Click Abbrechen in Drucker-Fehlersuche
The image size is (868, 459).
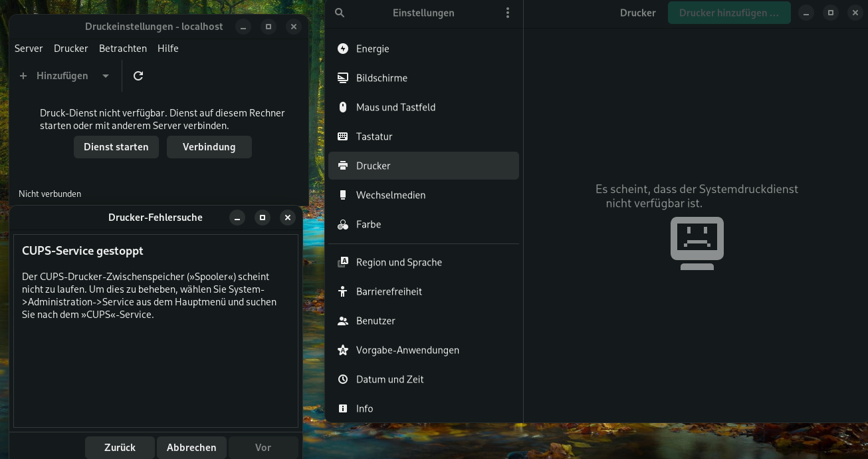[x=191, y=448]
